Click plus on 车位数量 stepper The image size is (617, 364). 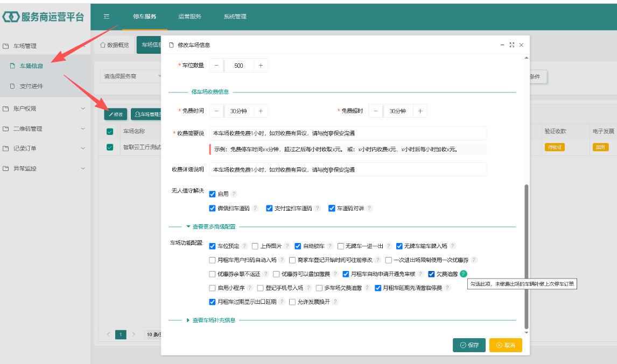coord(261,66)
